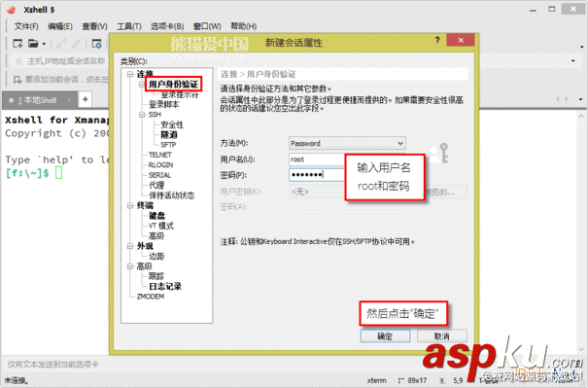Click the 连接 root tree item
The image size is (588, 388).
coord(145,74)
